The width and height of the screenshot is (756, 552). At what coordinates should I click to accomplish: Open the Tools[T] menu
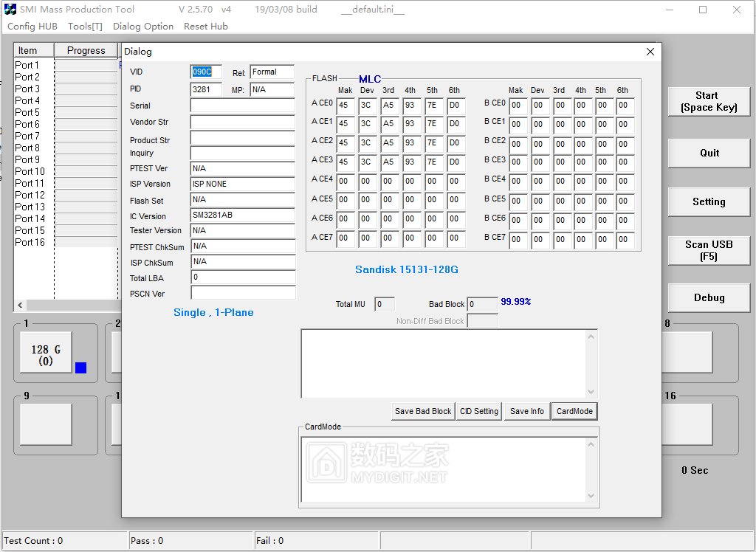pyautogui.click(x=85, y=27)
